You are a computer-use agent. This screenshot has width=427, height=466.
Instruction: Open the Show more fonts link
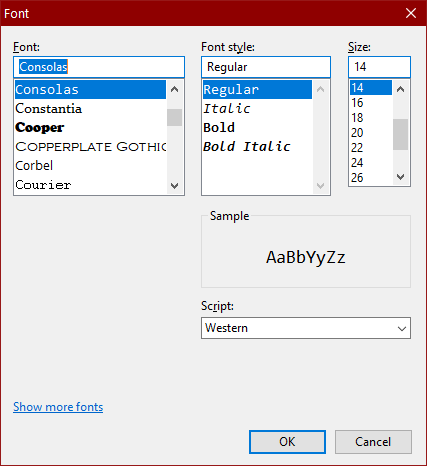pyautogui.click(x=58, y=407)
